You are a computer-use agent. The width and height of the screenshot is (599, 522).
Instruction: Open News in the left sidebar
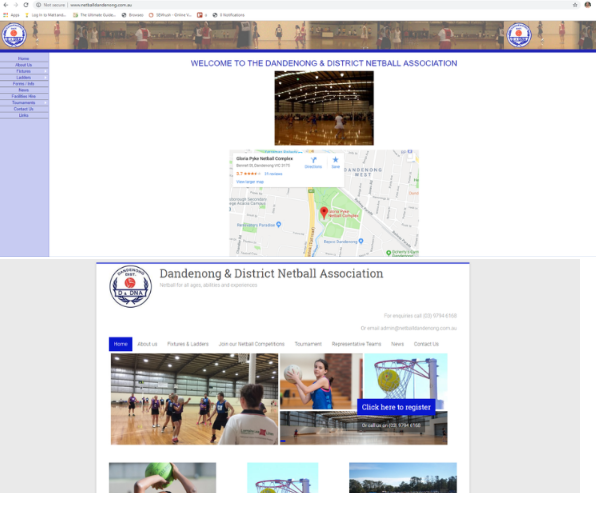[x=24, y=90]
